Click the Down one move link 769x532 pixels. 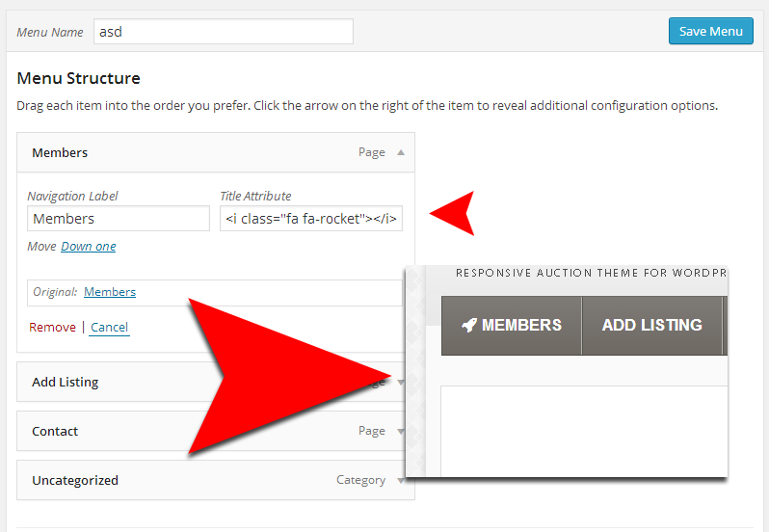click(89, 247)
